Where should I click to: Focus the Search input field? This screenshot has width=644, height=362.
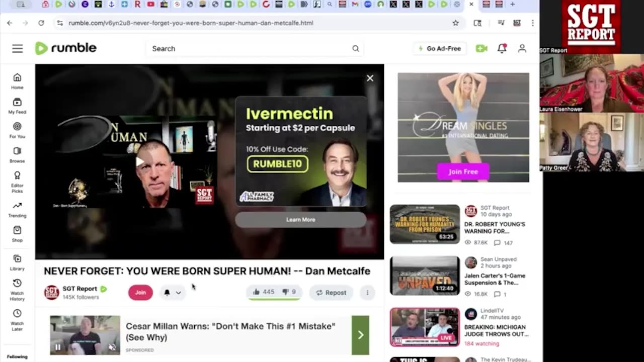(x=254, y=49)
